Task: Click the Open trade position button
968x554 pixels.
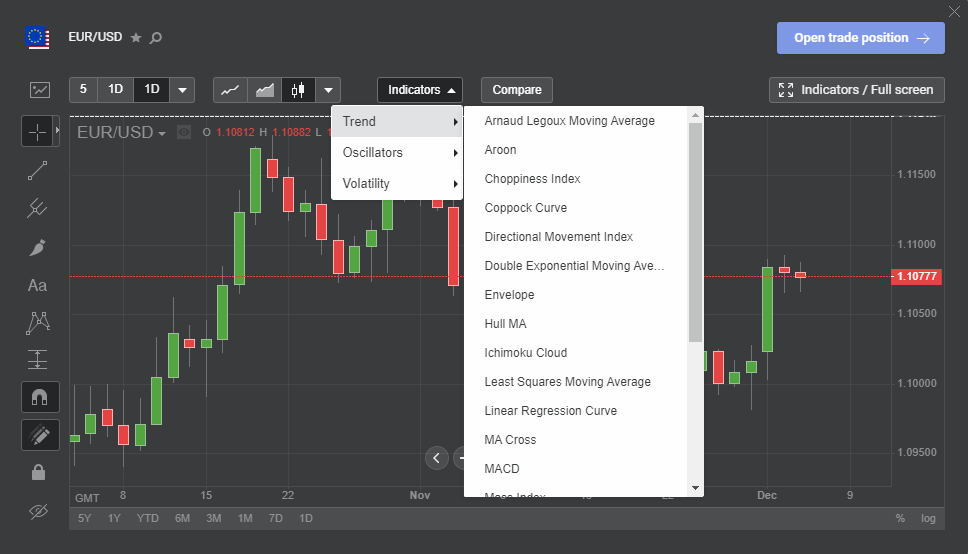Action: coord(860,38)
